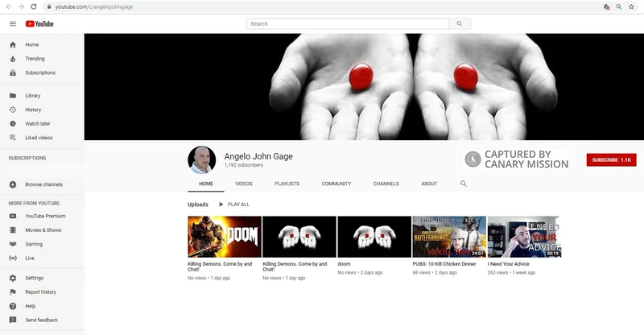Open the Trending sidebar label
Image resolution: width=644 pixels, height=335 pixels.
(x=35, y=59)
